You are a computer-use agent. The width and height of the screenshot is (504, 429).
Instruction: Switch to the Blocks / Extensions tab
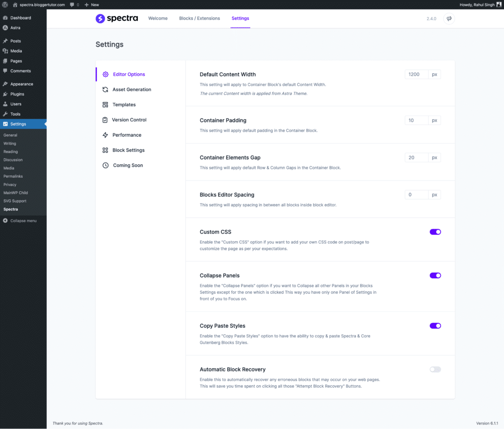point(199,18)
